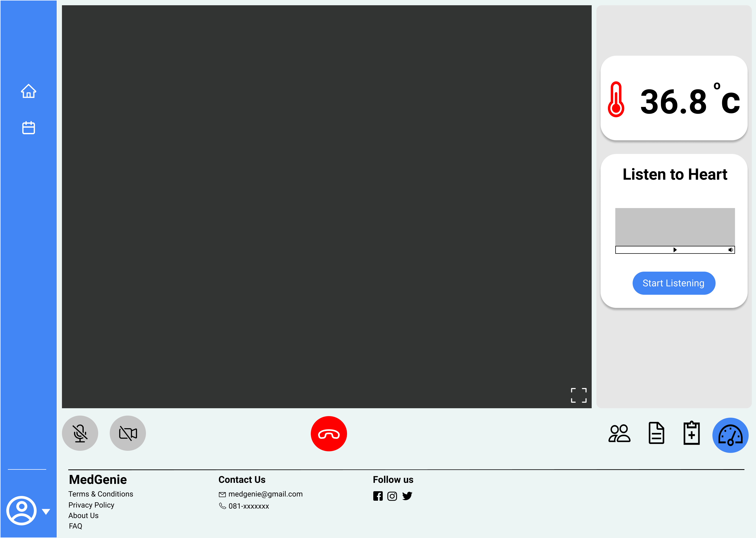Go to About Us page
The image size is (756, 538).
83,515
